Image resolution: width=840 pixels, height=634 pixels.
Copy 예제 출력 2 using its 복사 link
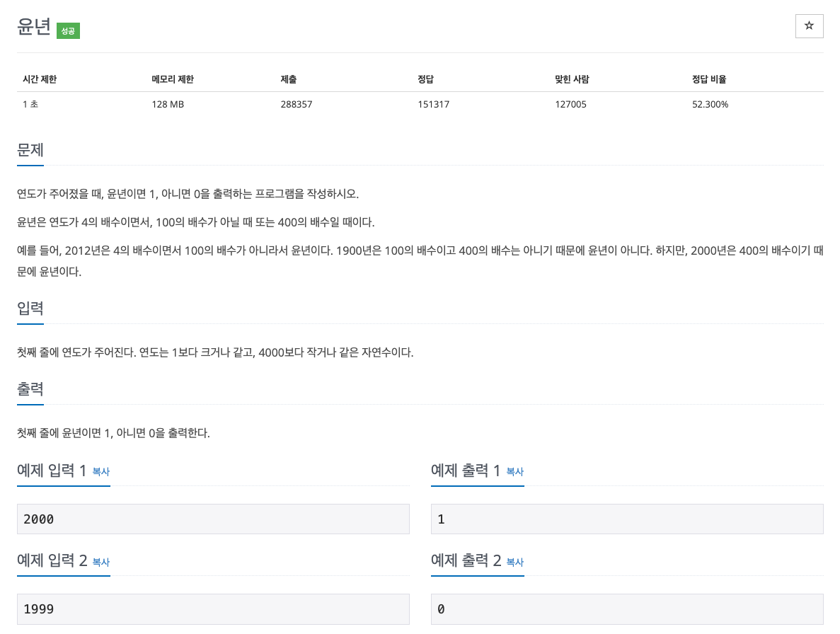tap(514, 562)
